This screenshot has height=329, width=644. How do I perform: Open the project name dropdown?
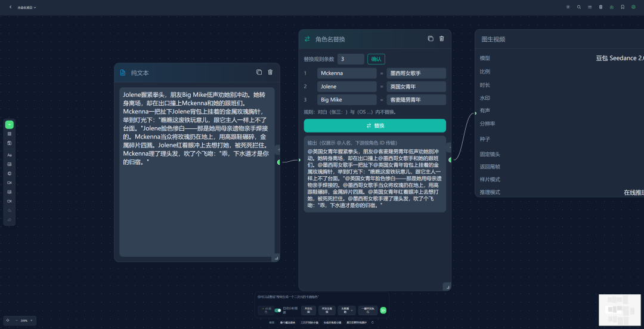pyautogui.click(x=27, y=7)
